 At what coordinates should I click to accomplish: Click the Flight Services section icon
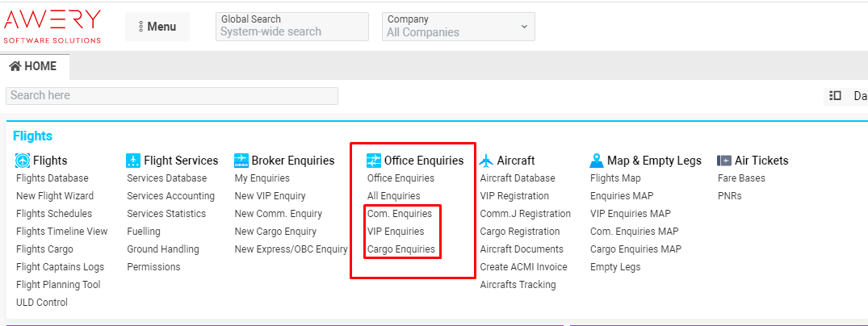134,161
